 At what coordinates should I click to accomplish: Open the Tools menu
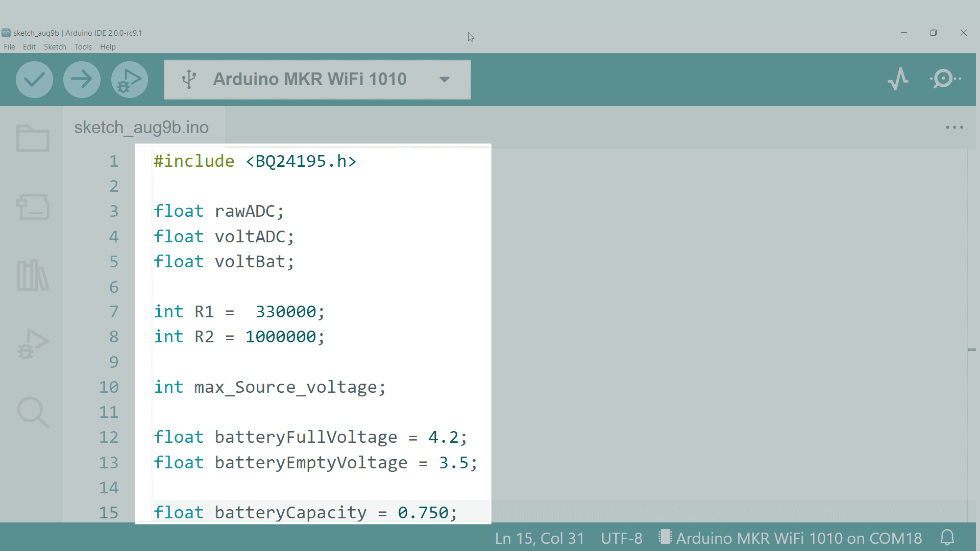[83, 47]
